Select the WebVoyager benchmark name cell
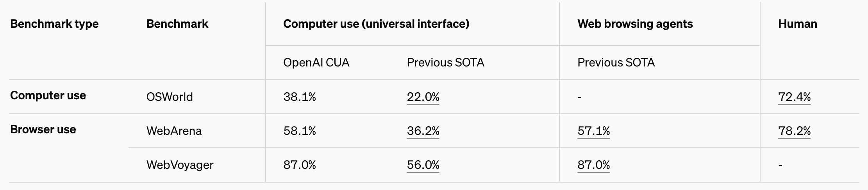Screen dimensions: 868x190 (180, 165)
